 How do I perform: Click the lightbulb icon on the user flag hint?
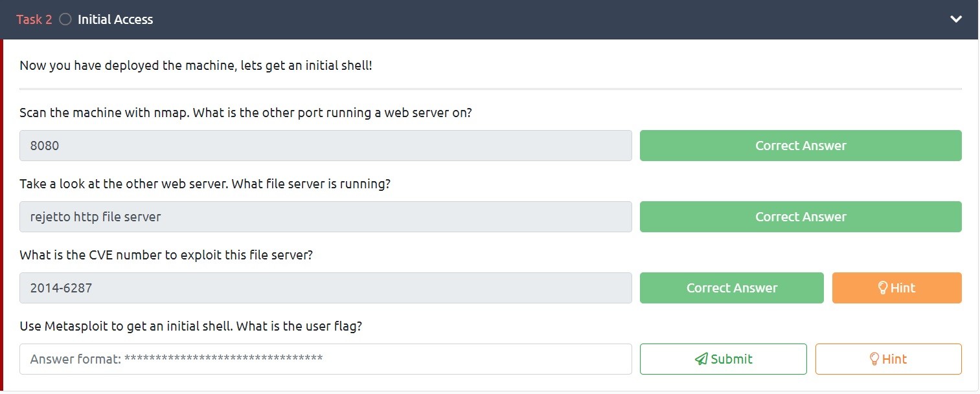[x=874, y=359]
